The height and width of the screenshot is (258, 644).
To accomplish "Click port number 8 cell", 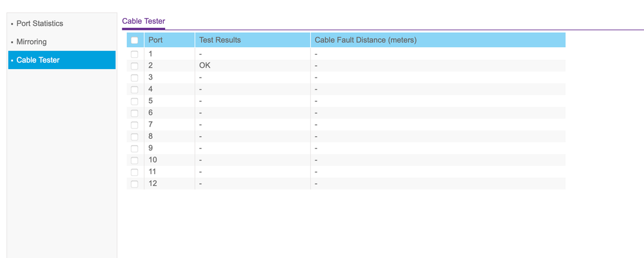I will (169, 136).
